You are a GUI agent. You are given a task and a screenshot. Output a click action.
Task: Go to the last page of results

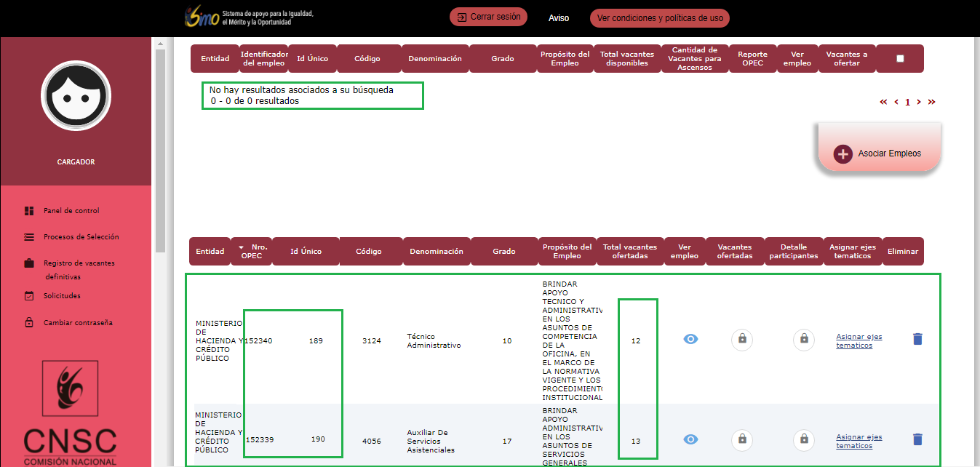point(932,103)
